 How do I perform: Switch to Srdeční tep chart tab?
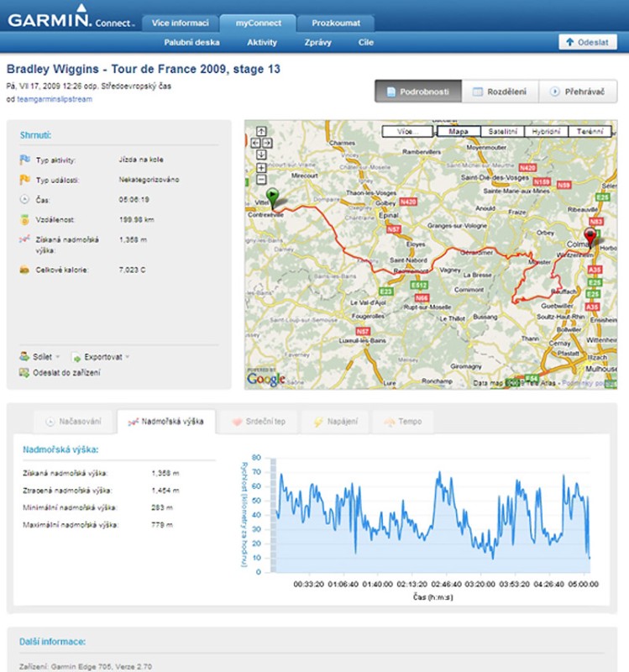coord(259,422)
